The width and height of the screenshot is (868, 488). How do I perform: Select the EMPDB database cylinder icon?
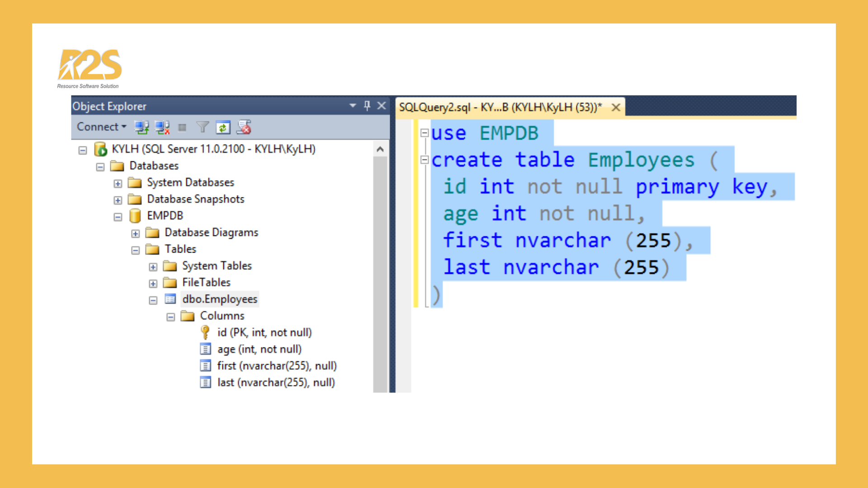[x=136, y=216]
